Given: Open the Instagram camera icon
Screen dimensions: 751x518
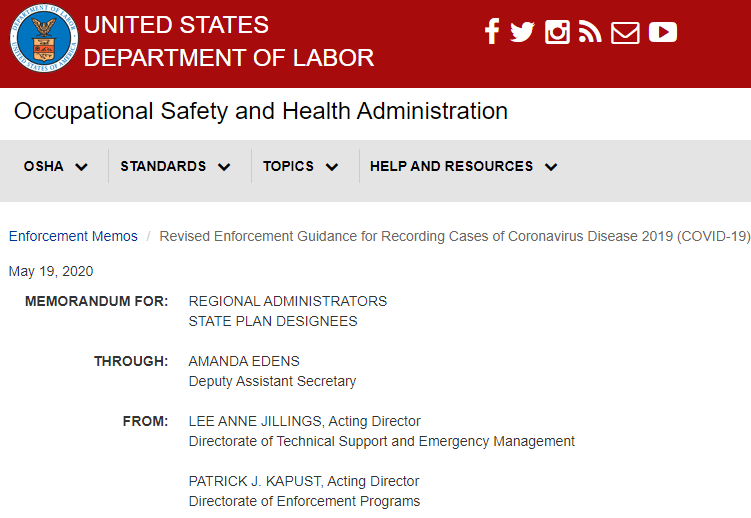Looking at the screenshot, I should click(557, 32).
